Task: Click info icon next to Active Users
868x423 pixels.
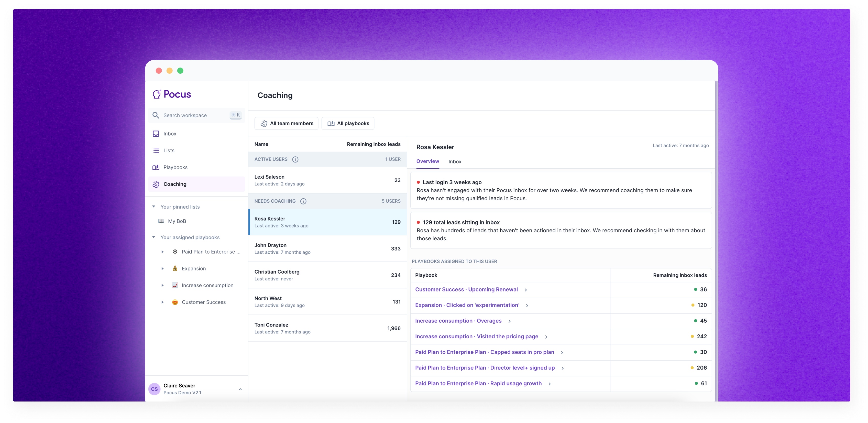Action: [295, 159]
